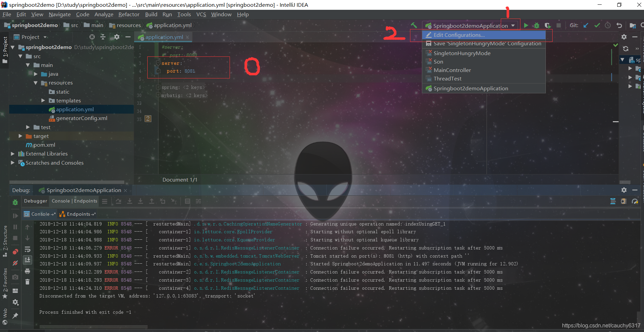
Task: Open Project view dropdown arrow
Action: 45,37
